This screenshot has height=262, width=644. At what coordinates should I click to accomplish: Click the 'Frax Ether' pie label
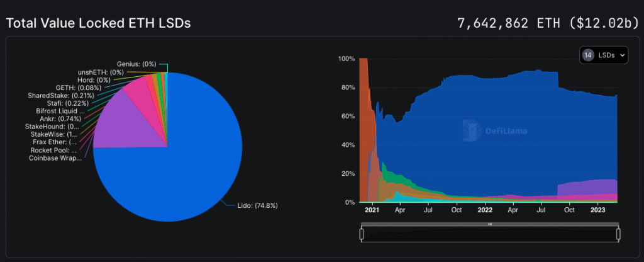(55, 142)
